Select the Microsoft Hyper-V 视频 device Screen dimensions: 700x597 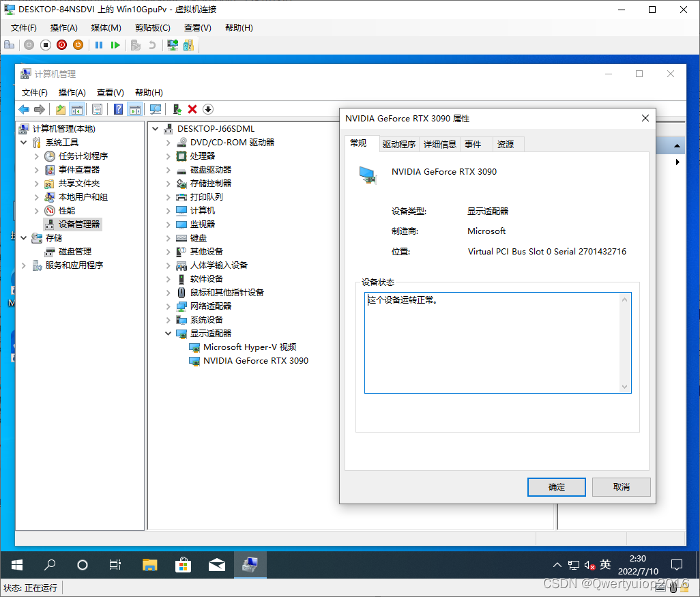[244, 347]
